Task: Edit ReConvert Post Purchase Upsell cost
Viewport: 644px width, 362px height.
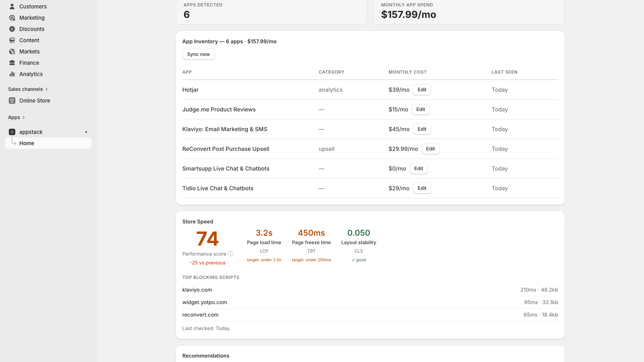Action: tap(430, 149)
